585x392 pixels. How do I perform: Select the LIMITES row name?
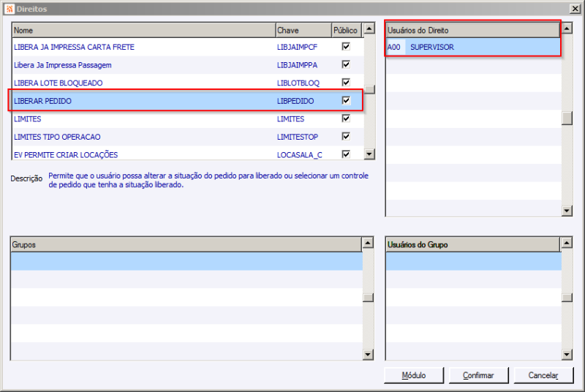point(28,118)
